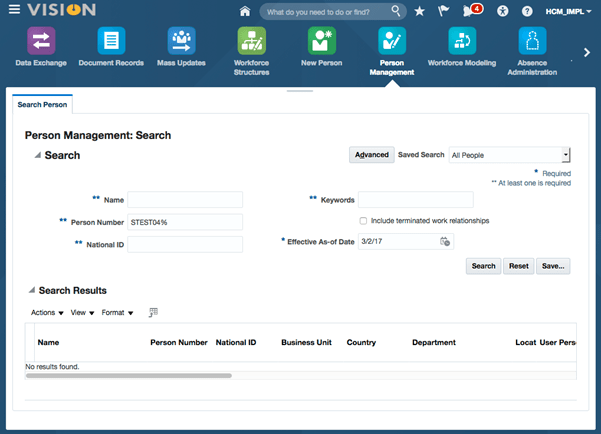Screen dimensions: 601x434
Task: Open Workforce Structures icon
Action: click(251, 41)
